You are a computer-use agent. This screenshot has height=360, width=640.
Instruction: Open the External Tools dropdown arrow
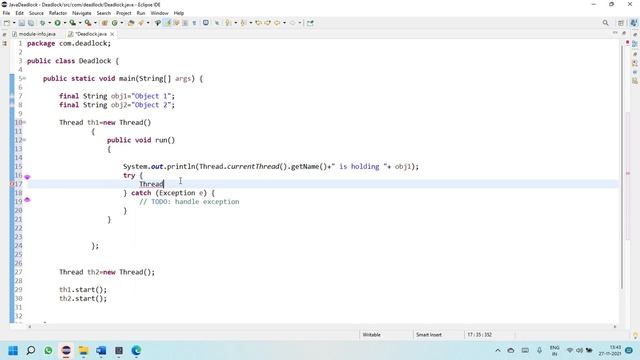coord(95,23)
